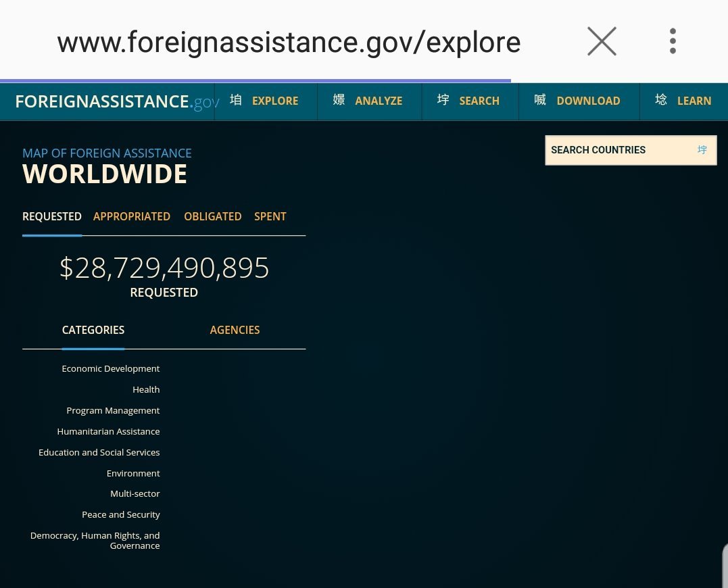Viewport: 728px width, 588px height.
Task: Select the REQUESTED tab
Action: click(x=52, y=217)
